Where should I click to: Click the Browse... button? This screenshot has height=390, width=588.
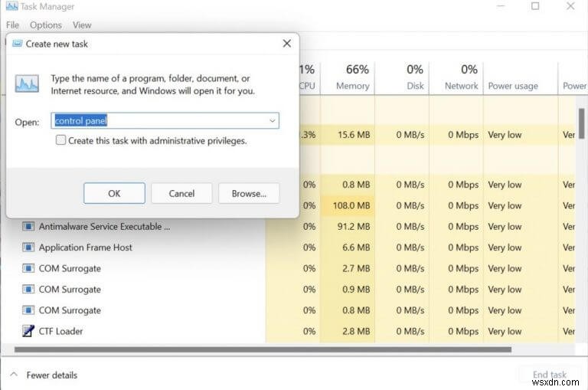click(x=249, y=193)
